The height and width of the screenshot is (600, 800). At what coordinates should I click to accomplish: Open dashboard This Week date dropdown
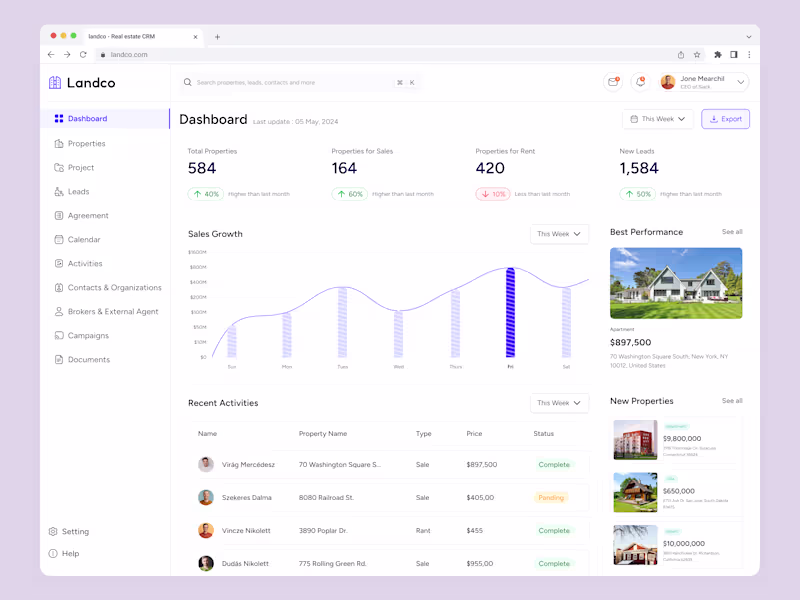click(x=658, y=119)
